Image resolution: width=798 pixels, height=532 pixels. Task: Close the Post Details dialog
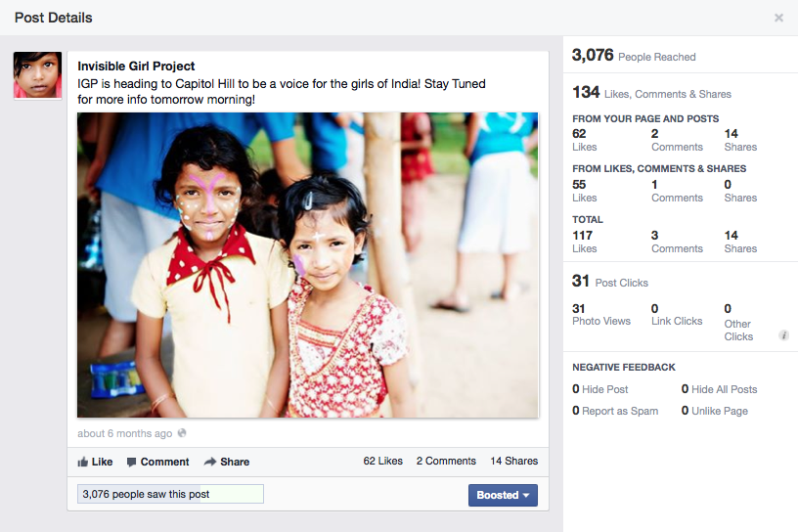click(778, 18)
